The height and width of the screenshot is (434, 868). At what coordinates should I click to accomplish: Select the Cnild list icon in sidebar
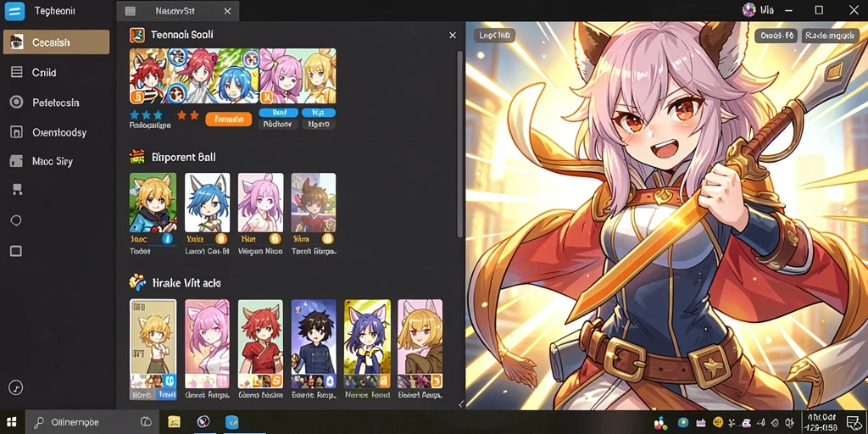point(17,72)
